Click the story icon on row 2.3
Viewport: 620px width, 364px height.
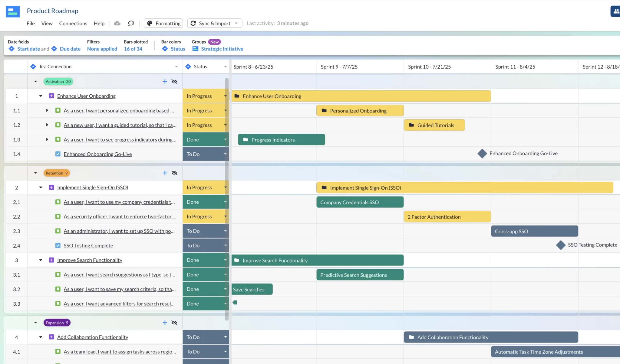[x=58, y=231]
